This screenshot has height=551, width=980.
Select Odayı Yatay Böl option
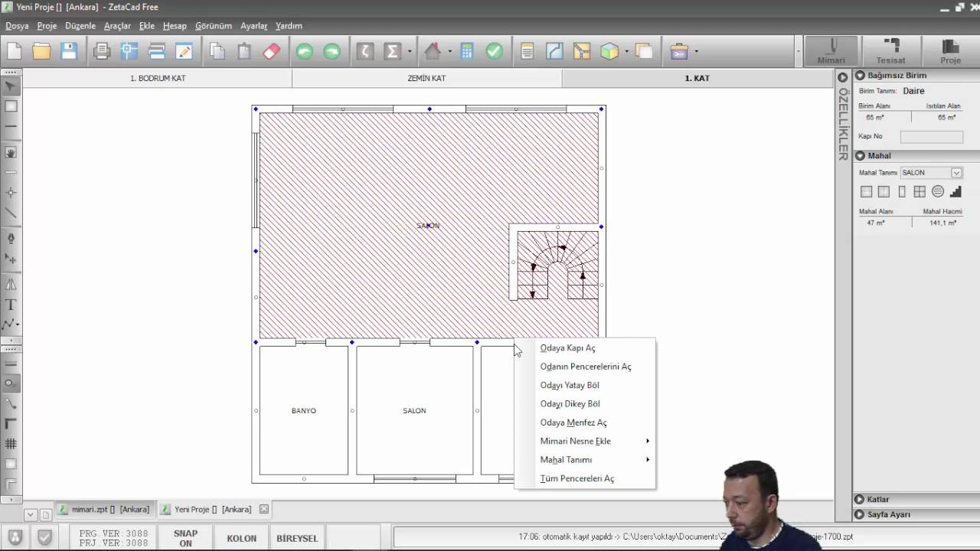click(x=585, y=385)
